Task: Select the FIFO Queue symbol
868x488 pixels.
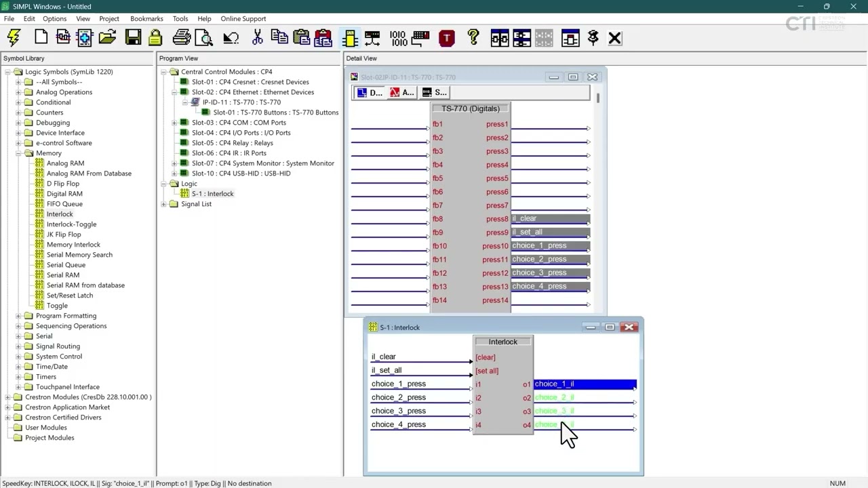Action: [64, 204]
